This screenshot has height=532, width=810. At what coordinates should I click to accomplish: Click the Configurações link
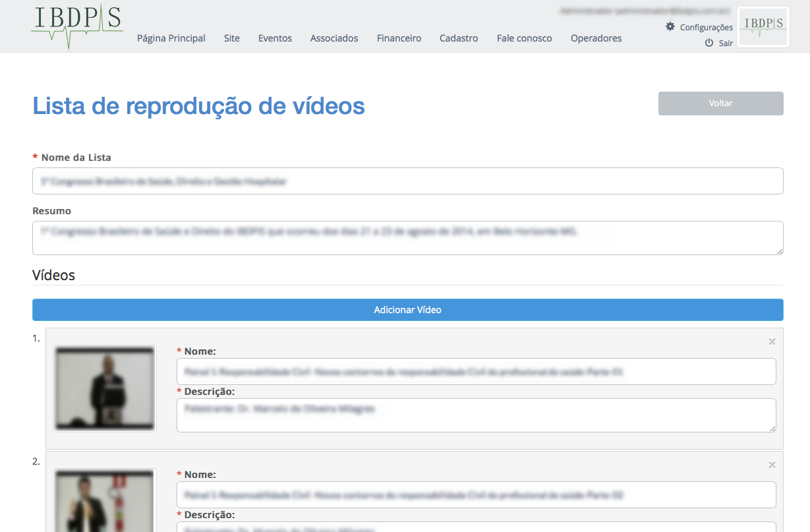pyautogui.click(x=707, y=28)
